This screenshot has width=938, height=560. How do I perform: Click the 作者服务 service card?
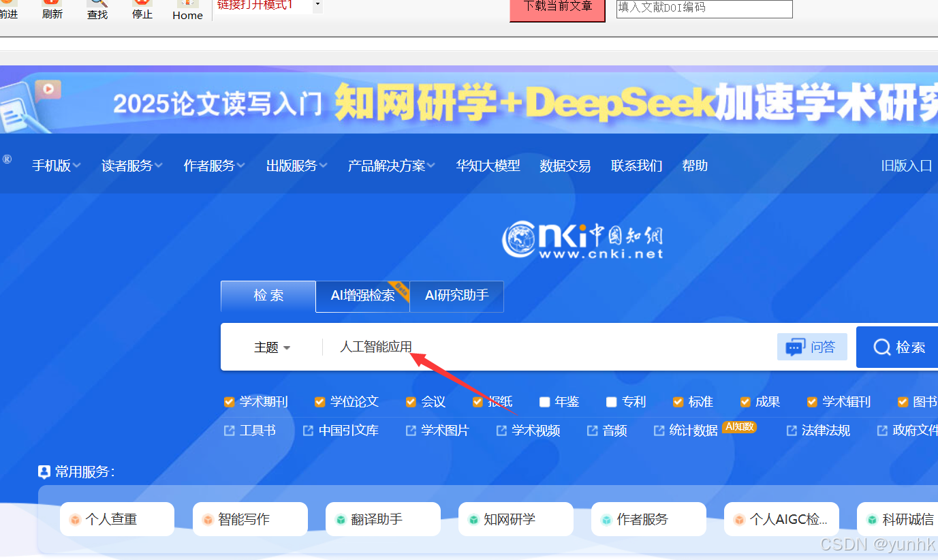pos(648,519)
